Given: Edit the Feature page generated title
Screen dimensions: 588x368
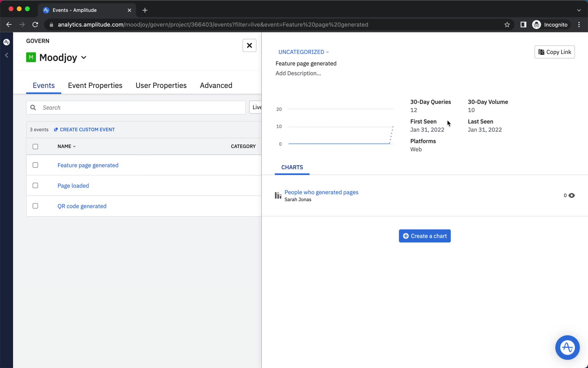Looking at the screenshot, I should 306,63.
